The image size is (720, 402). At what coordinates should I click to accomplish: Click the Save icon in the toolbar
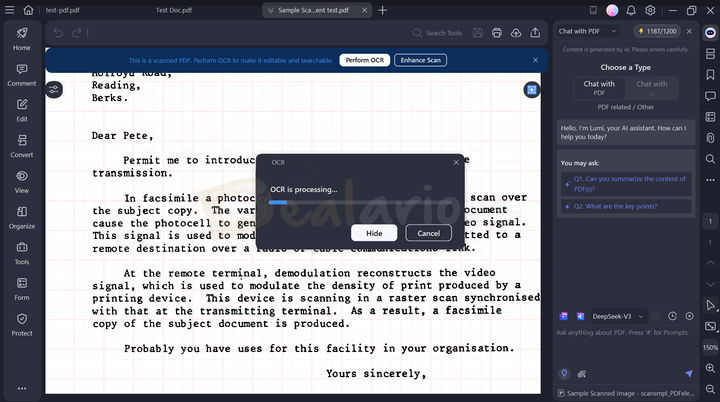click(478, 33)
